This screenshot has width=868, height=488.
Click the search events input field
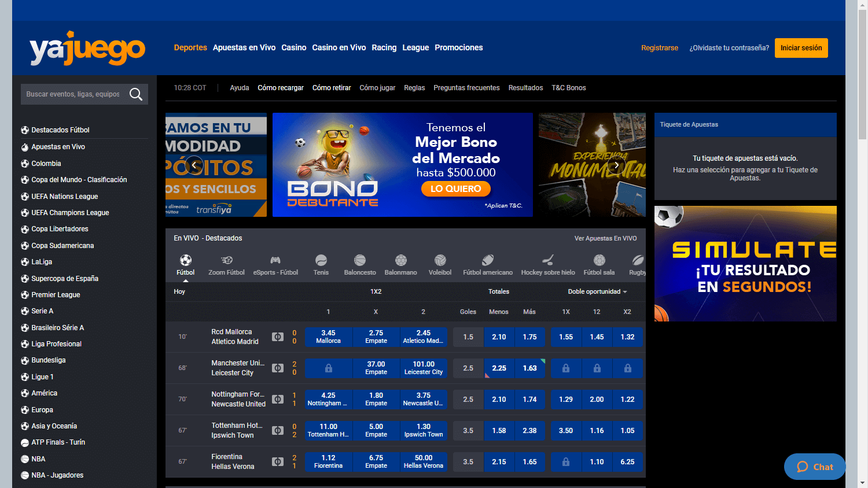pyautogui.click(x=74, y=94)
